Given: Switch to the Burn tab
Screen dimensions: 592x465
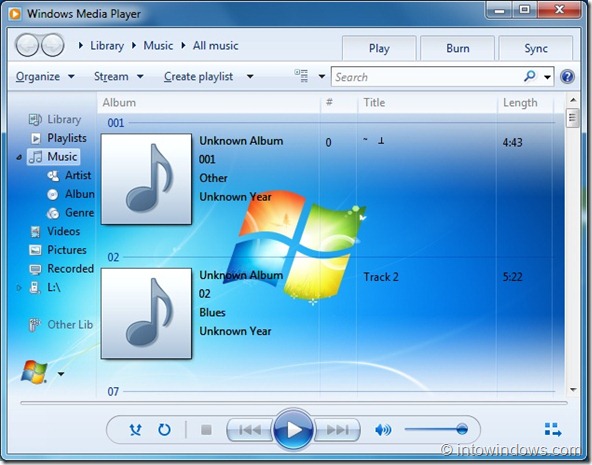Looking at the screenshot, I should 458,48.
